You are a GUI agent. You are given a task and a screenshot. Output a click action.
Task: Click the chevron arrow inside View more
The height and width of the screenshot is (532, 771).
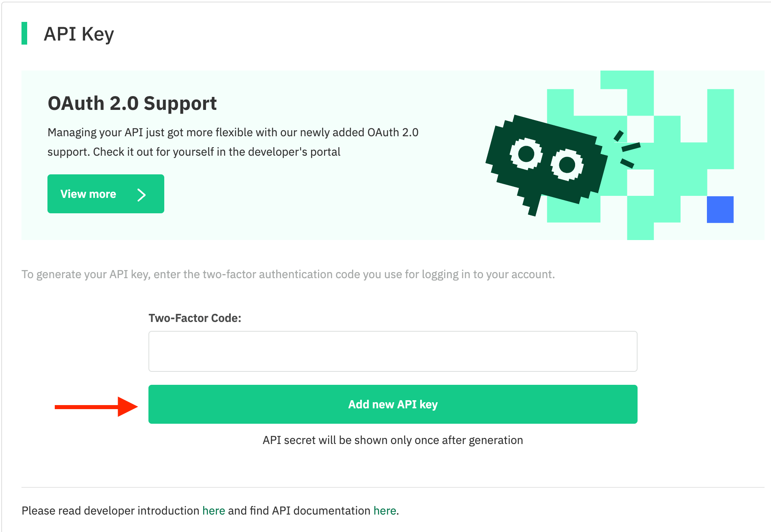point(141,195)
